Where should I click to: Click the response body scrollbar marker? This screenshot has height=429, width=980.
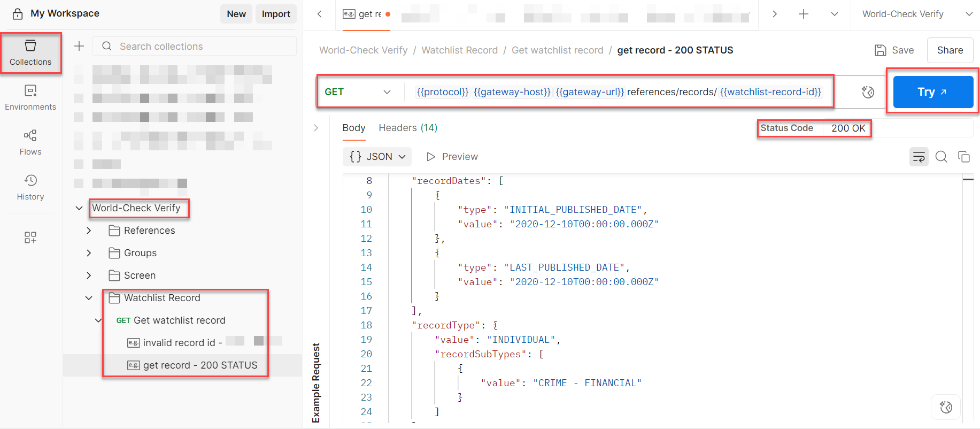click(968, 180)
